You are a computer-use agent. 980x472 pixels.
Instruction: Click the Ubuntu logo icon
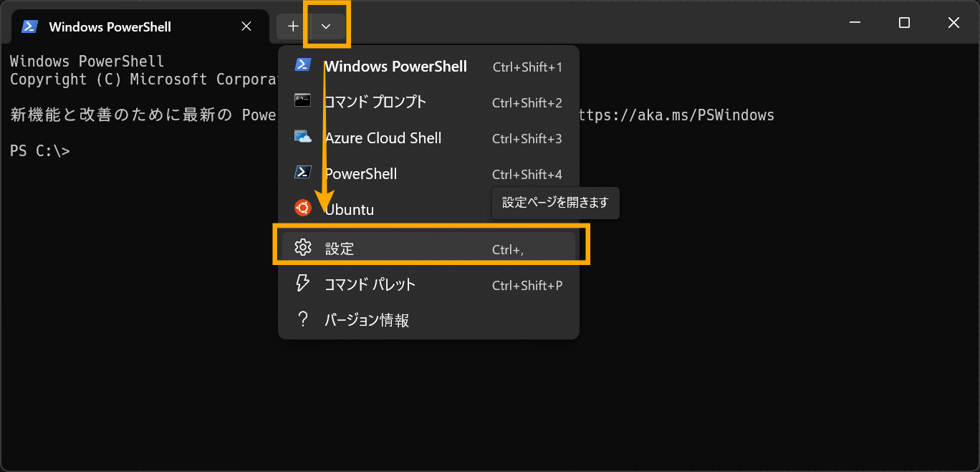click(x=302, y=208)
